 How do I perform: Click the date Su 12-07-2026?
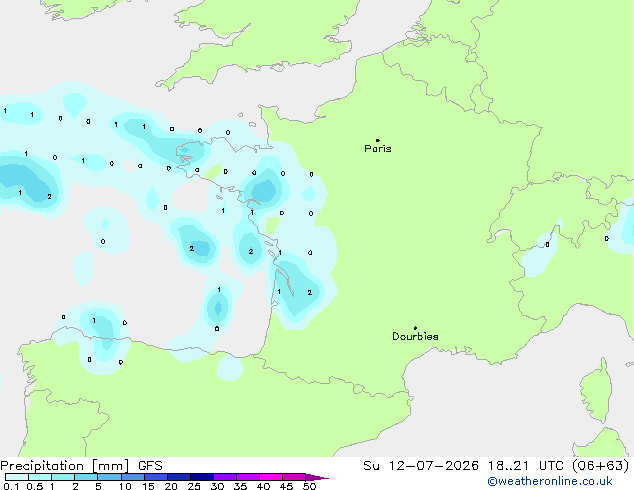pos(421,466)
